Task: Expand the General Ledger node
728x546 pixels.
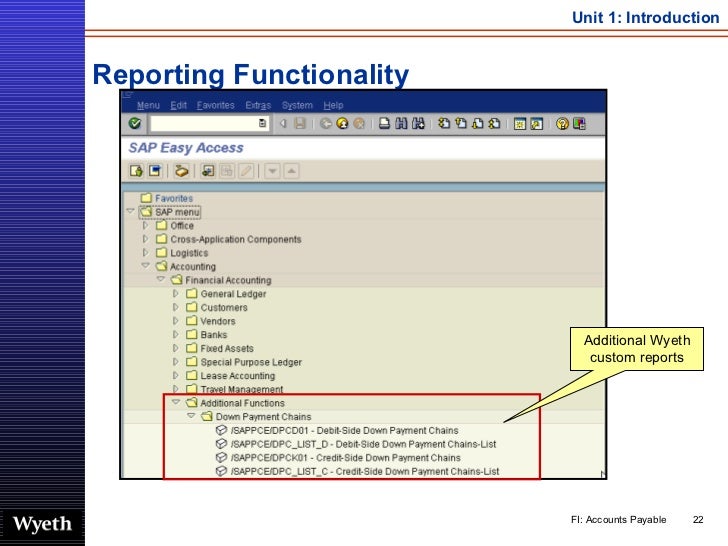Action: 176,293
